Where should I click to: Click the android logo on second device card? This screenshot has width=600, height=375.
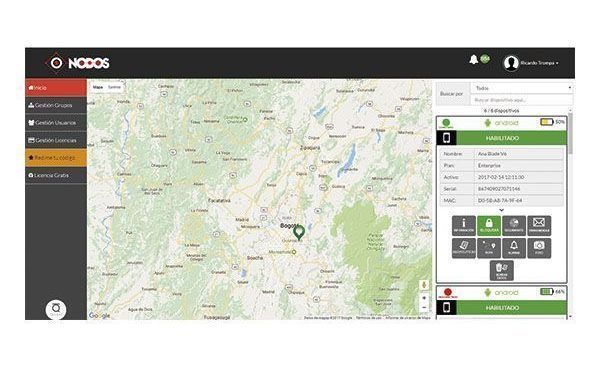(x=501, y=292)
